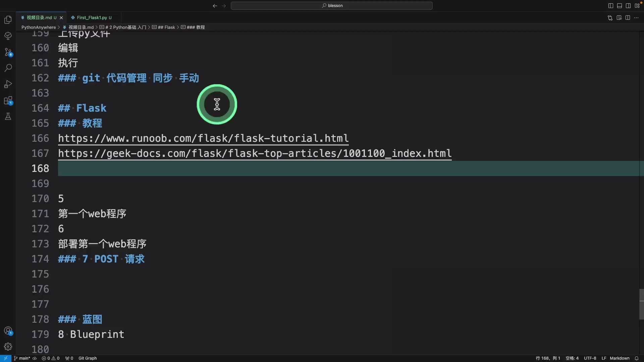
Task: Expand '## Flask' breadcrumb dropdown
Action: coord(166,27)
